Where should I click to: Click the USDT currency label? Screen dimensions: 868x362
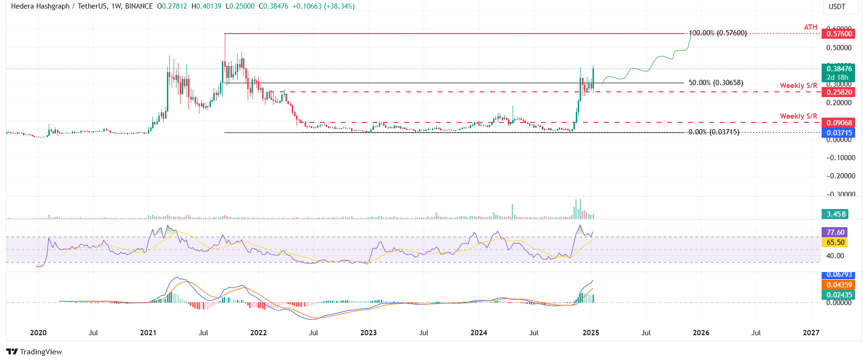coord(837,7)
